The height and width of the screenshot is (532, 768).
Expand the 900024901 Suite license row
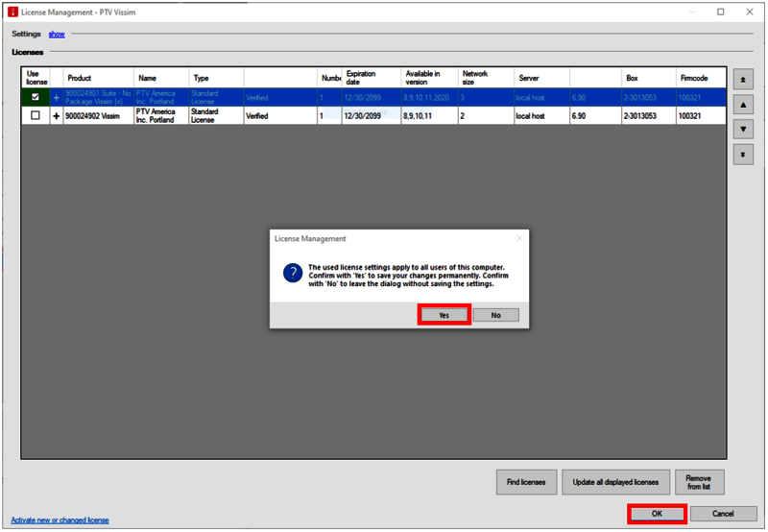click(x=56, y=97)
